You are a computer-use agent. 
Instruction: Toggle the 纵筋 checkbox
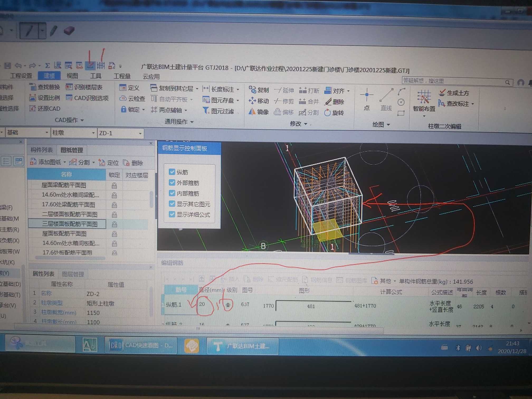(x=172, y=172)
